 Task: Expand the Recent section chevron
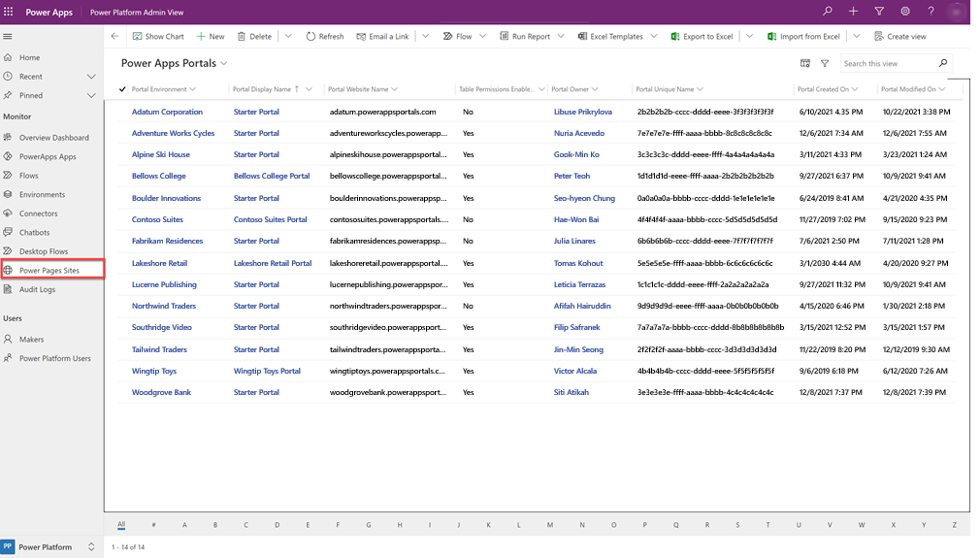click(91, 77)
